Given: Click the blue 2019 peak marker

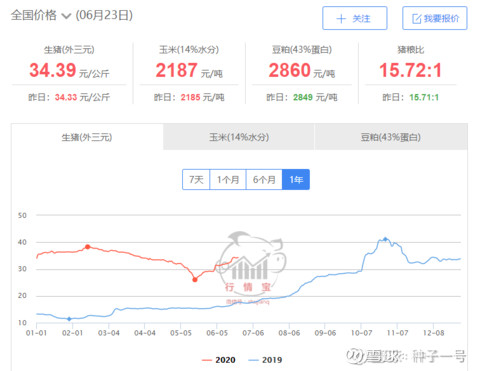Looking at the screenshot, I should [x=385, y=239].
